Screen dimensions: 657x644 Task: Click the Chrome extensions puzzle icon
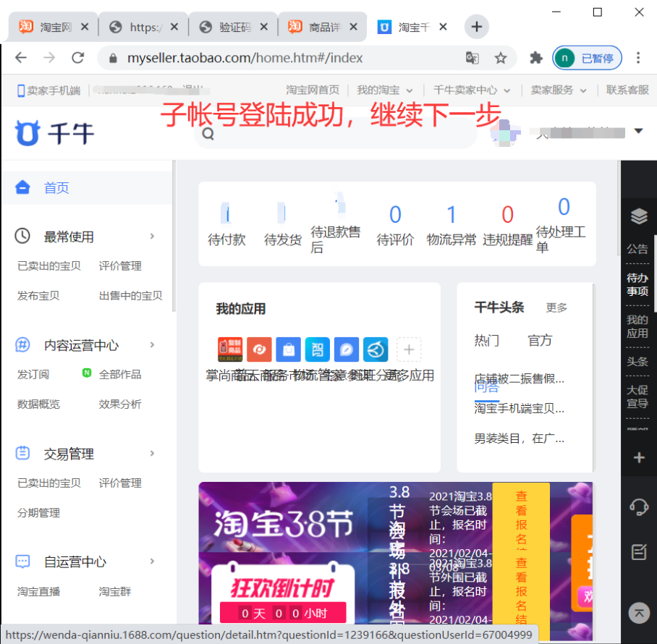click(x=535, y=58)
